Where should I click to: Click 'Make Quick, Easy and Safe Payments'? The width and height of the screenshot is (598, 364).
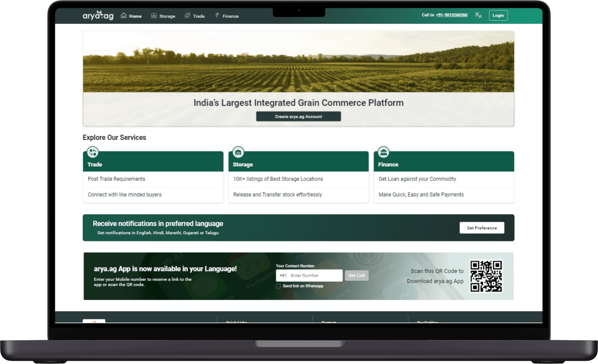(x=421, y=195)
